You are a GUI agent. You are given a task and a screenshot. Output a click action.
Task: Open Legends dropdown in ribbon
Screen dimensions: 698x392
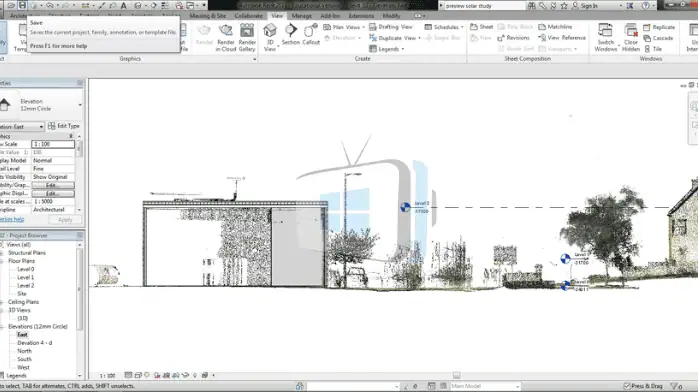387,49
